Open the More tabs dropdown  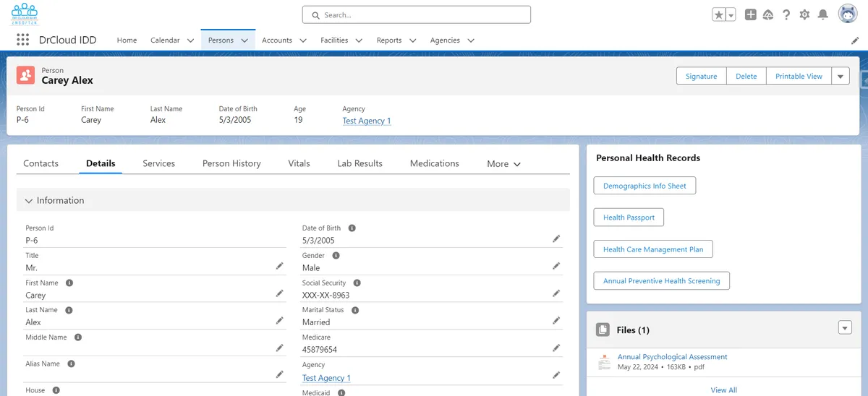pos(504,164)
